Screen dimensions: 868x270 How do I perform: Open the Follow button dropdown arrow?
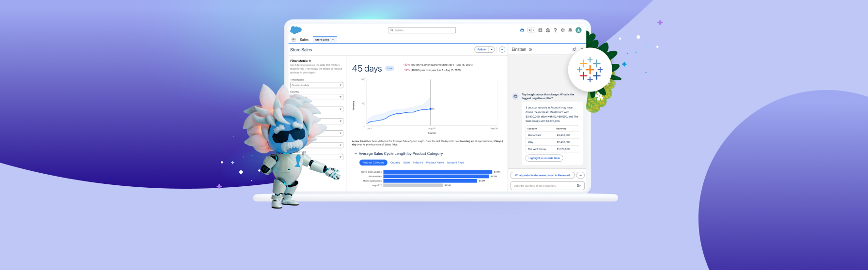492,49
